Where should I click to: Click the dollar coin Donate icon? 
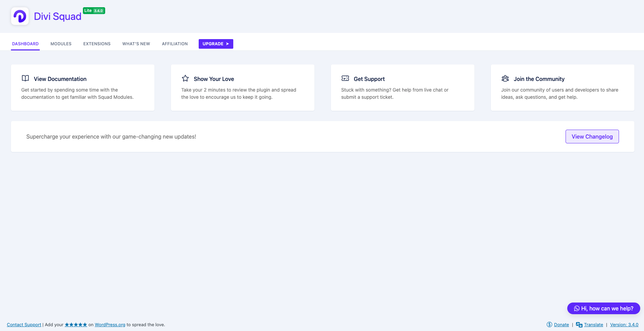[549, 324]
